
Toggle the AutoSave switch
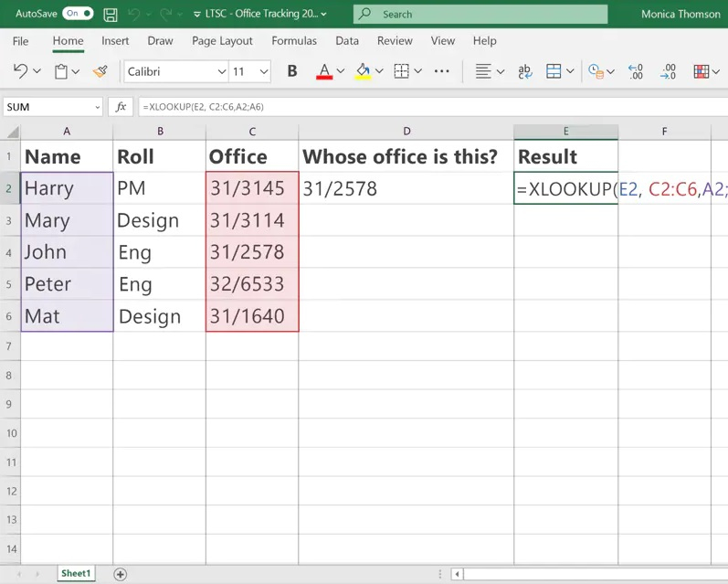pyautogui.click(x=78, y=14)
